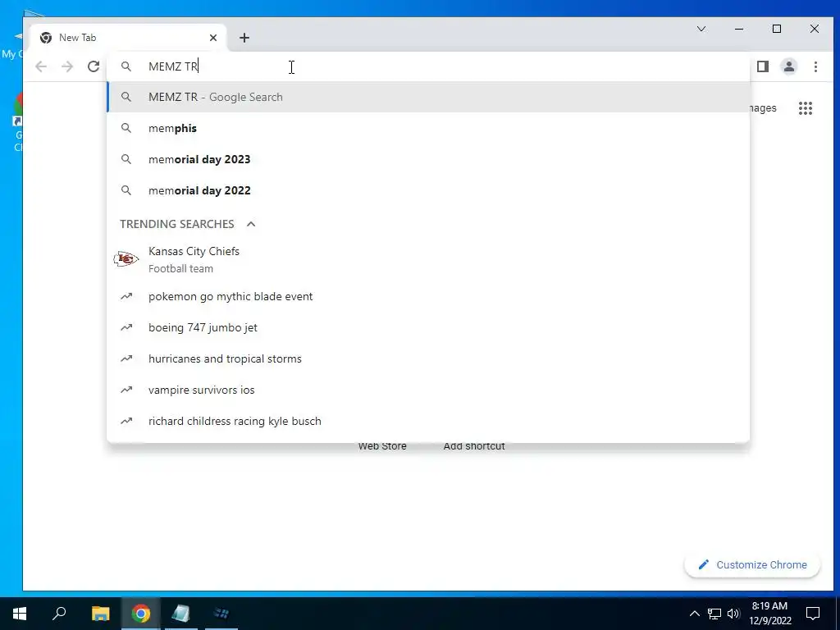Reload the page with the refresh icon
Image resolution: width=840 pixels, height=630 pixels.
pyautogui.click(x=94, y=66)
